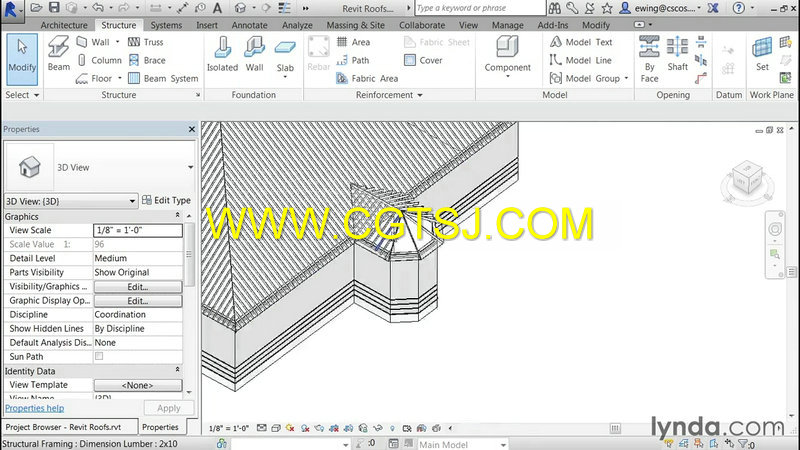Screen dimensions: 800x450
Task: Collapse the Identity Data group
Action: [178, 370]
